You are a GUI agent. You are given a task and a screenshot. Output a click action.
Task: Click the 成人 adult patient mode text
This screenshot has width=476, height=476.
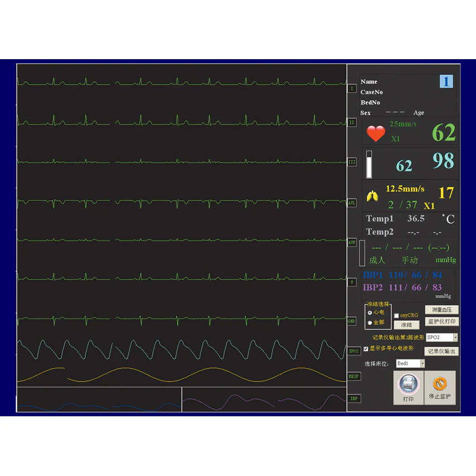point(377,260)
